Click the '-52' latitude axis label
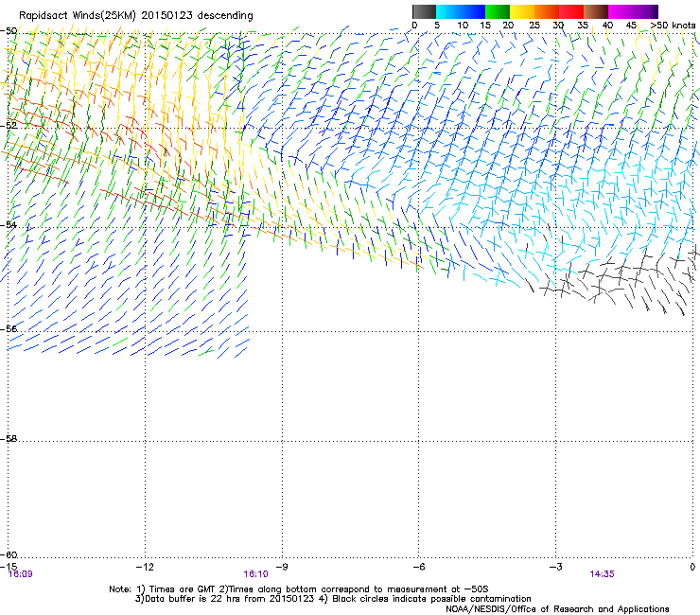This screenshot has height=615, width=700. coord(9,126)
